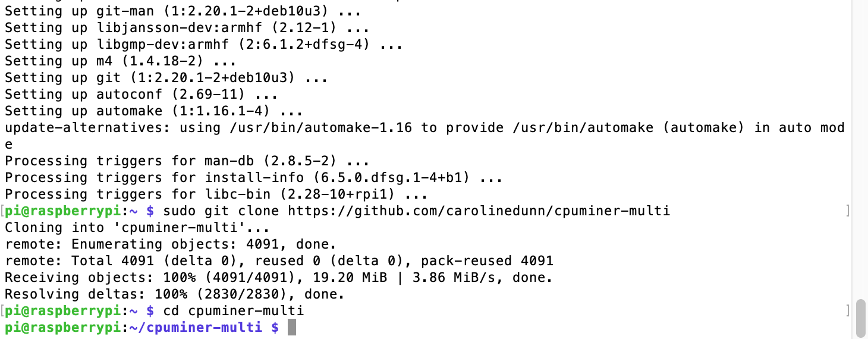The height and width of the screenshot is (339, 868).
Task: Click the 'Receiving objects: 100%' line
Action: pyautogui.click(x=278, y=278)
